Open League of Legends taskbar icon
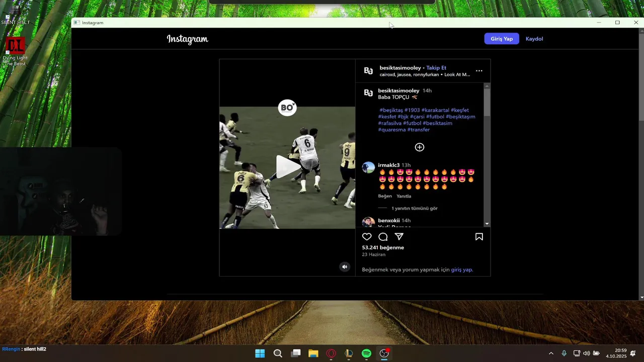644x362 pixels. coord(349,353)
